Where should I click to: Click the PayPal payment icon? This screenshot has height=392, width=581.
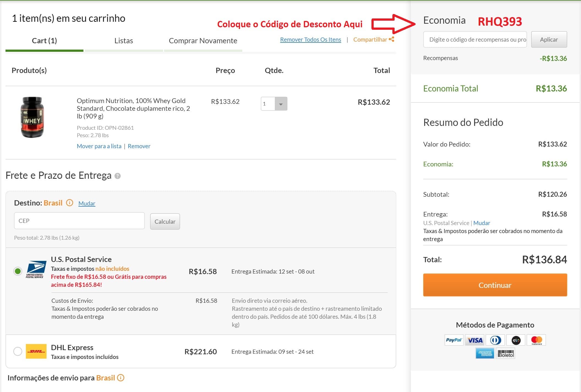(454, 340)
